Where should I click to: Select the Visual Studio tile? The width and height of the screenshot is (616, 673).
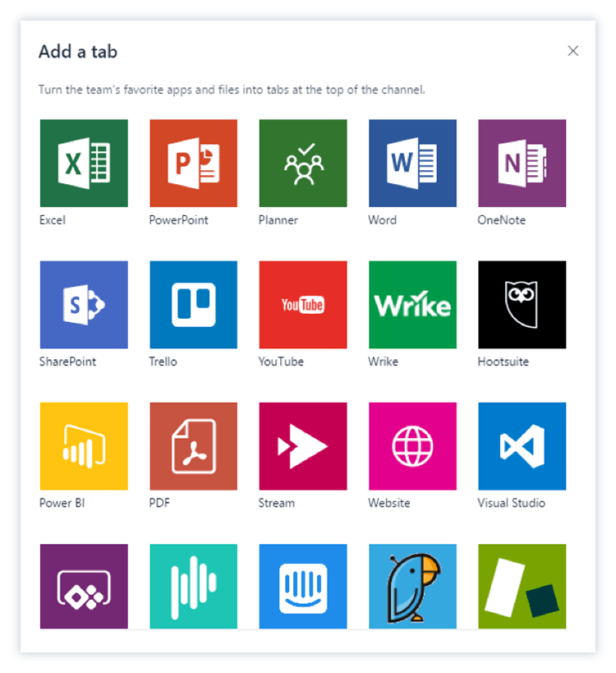tap(522, 446)
